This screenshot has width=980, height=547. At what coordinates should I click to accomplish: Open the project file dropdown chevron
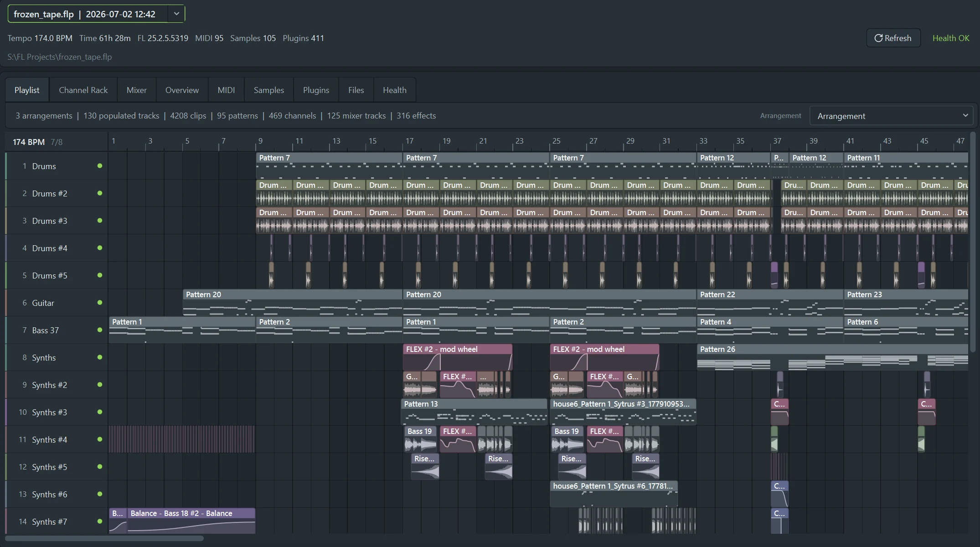pos(176,14)
